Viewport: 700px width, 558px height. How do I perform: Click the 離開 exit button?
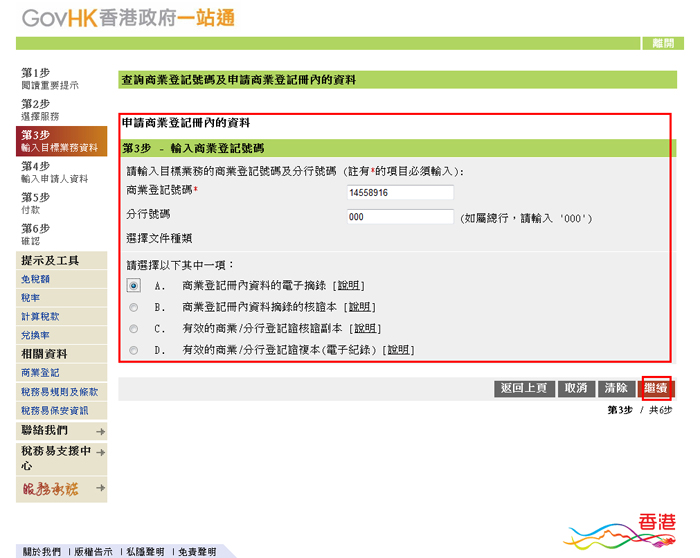pyautogui.click(x=662, y=43)
